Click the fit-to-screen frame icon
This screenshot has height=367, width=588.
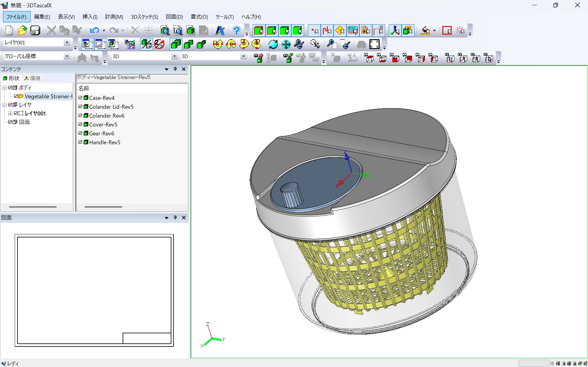(374, 44)
